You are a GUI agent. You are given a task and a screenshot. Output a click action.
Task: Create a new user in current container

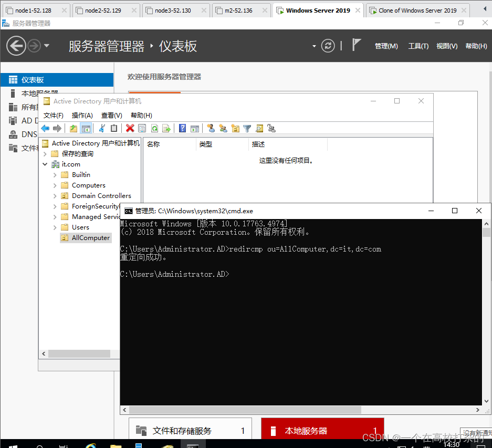(x=211, y=128)
